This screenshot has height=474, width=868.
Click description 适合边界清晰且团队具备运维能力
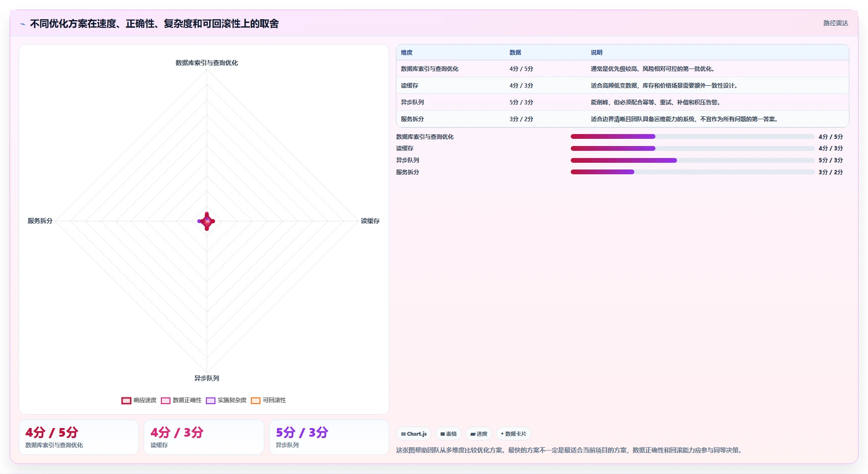coord(684,119)
